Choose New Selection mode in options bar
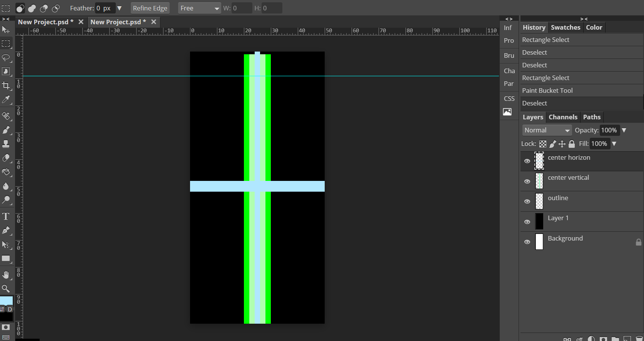The height and width of the screenshot is (341, 644). tap(20, 8)
